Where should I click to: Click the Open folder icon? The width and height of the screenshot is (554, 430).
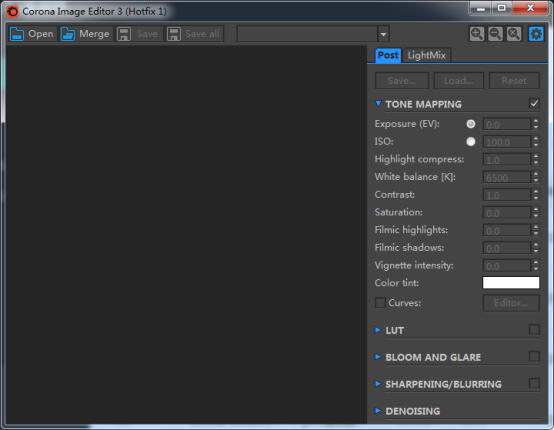point(17,34)
